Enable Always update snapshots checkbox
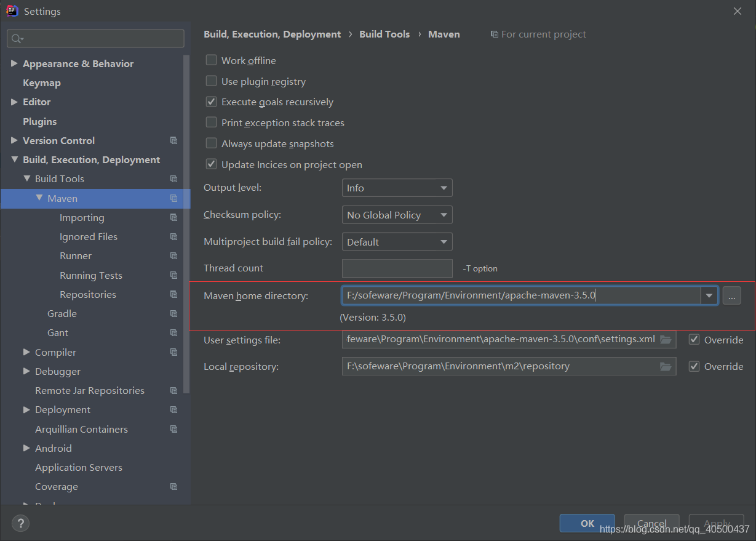 point(211,143)
